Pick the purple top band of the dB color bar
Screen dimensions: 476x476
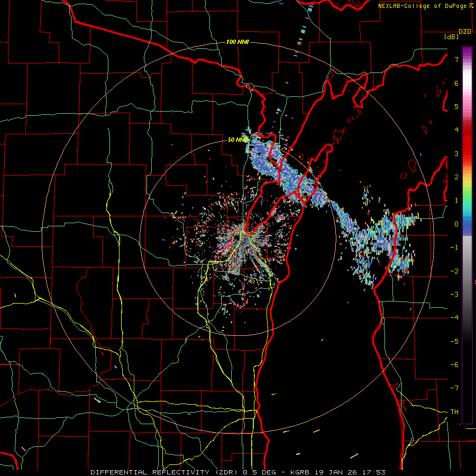pyautogui.click(x=467, y=52)
